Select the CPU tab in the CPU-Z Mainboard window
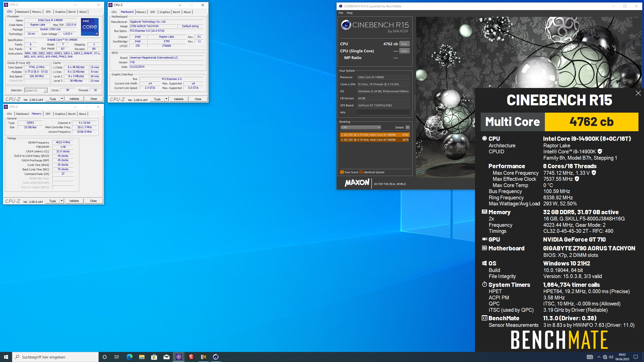644x362 pixels. pos(114,12)
